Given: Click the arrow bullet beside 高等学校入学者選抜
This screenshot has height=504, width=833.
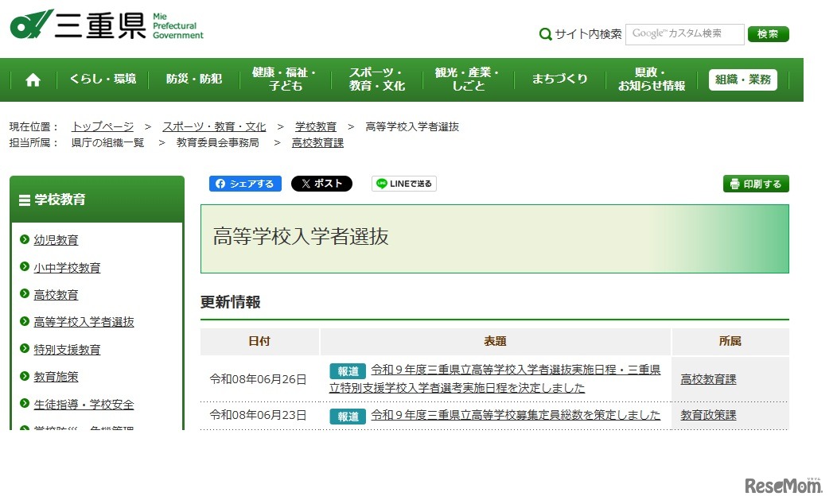Looking at the screenshot, I should tap(25, 321).
